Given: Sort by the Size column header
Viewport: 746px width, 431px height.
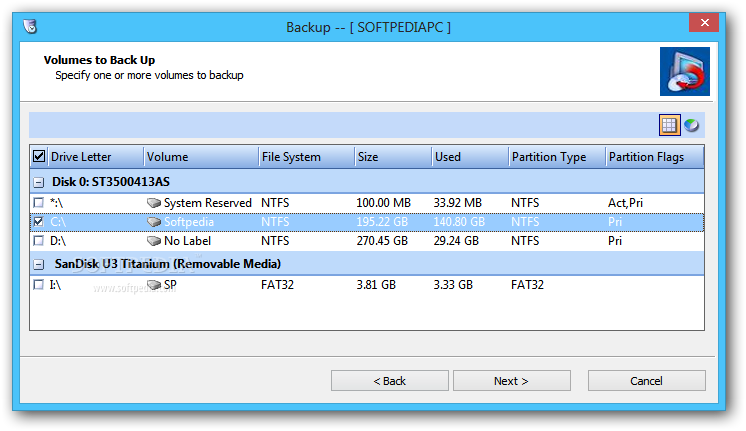Looking at the screenshot, I should 392,157.
